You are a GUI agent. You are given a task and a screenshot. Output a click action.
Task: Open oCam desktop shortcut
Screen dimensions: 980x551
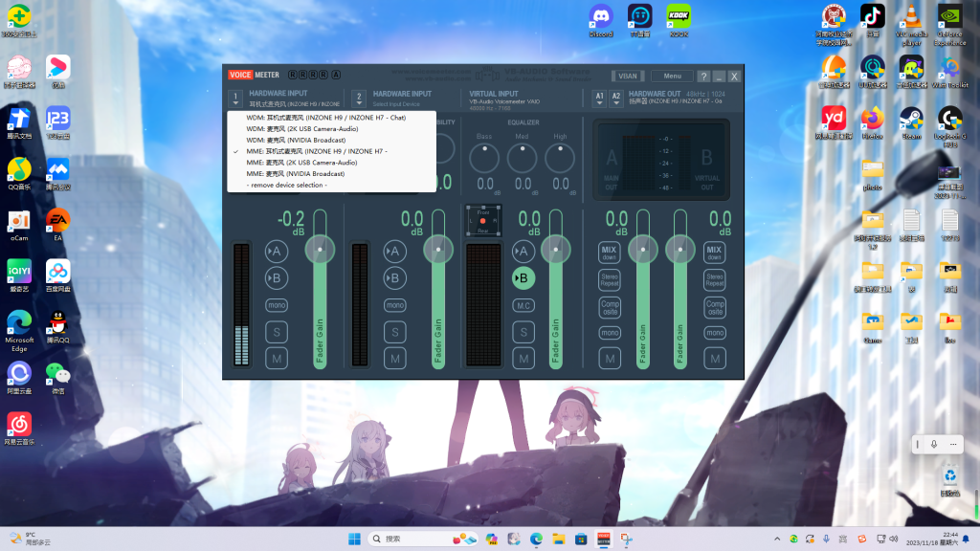pos(19,224)
